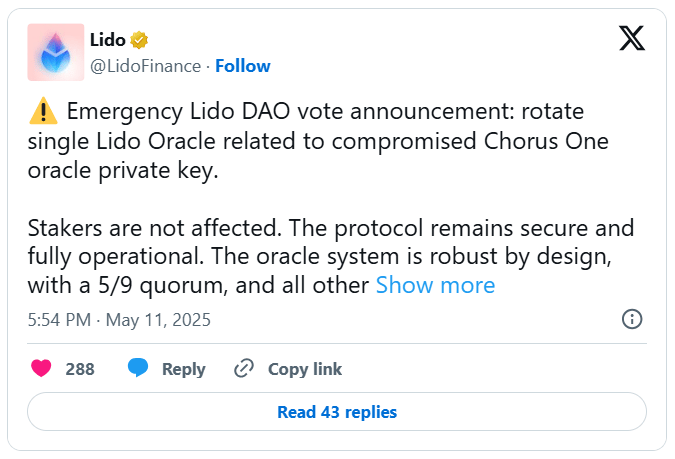Follow the LidoFinance account

click(242, 66)
